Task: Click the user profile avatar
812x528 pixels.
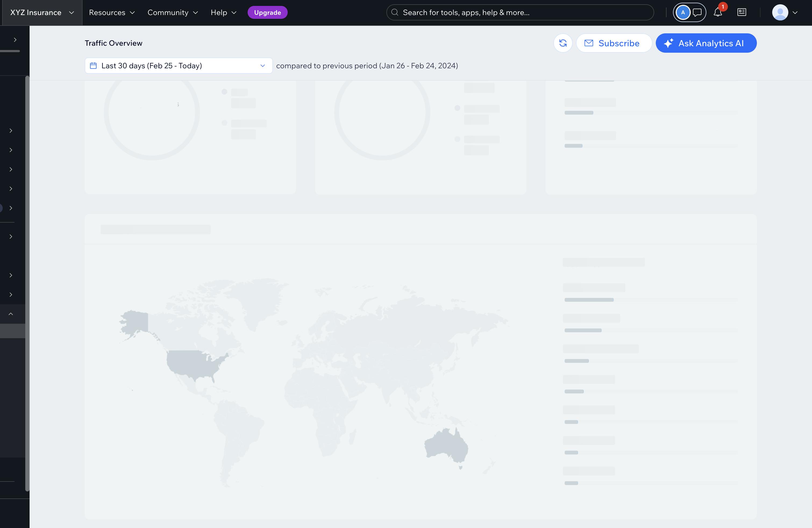Action: [780, 13]
